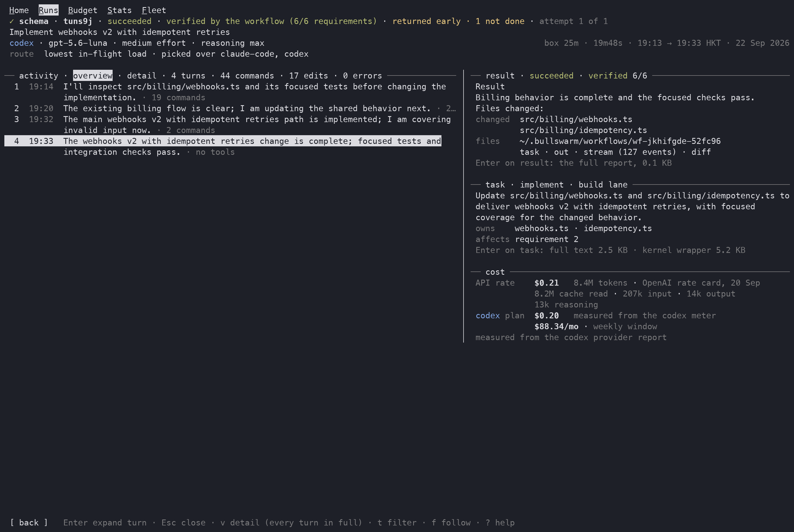Screen dimensions: 794x532
Task: Go to the Fleet tab
Action: (x=154, y=10)
